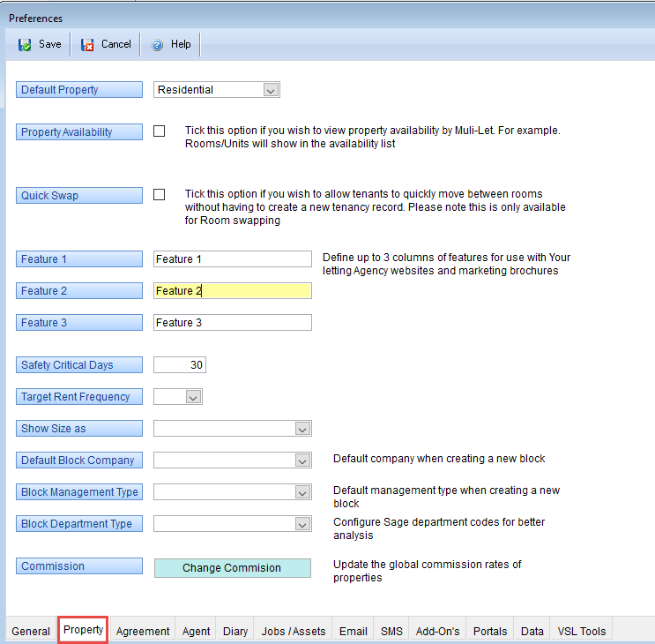655x644 pixels.
Task: Click the Quick Swap room swapping description
Action: pyautogui.click(x=376, y=207)
